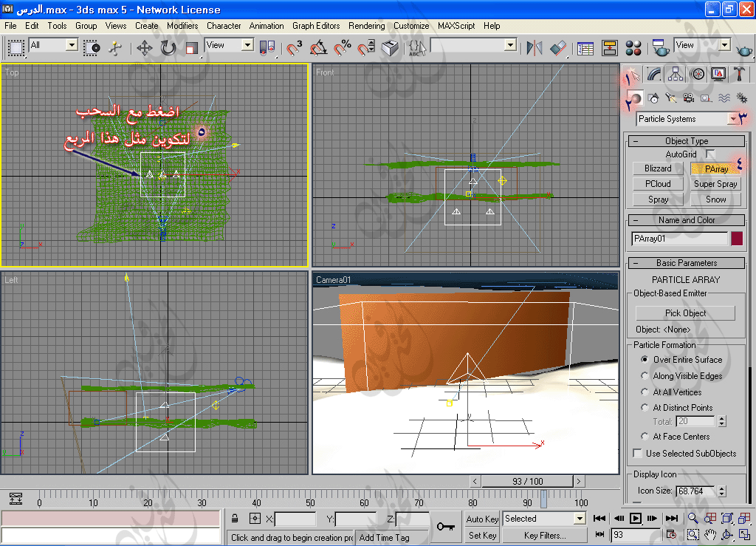Viewport: 756px width, 546px height.
Task: Click the PArray01 object color swatch
Action: point(737,239)
